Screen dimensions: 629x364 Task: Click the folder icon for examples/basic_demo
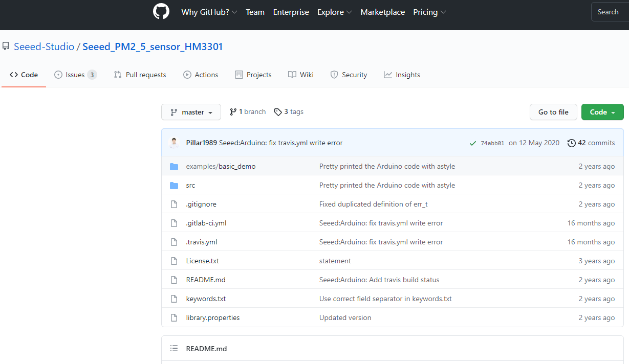click(x=174, y=167)
